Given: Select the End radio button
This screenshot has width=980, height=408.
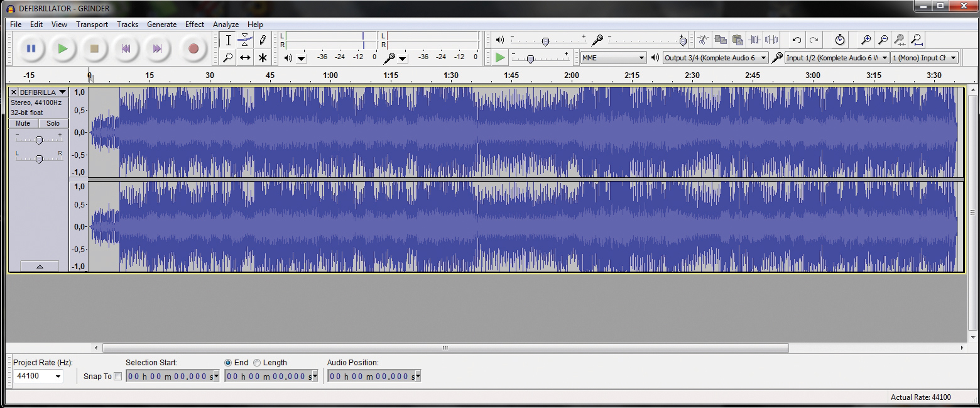Looking at the screenshot, I should pyautogui.click(x=228, y=363).
